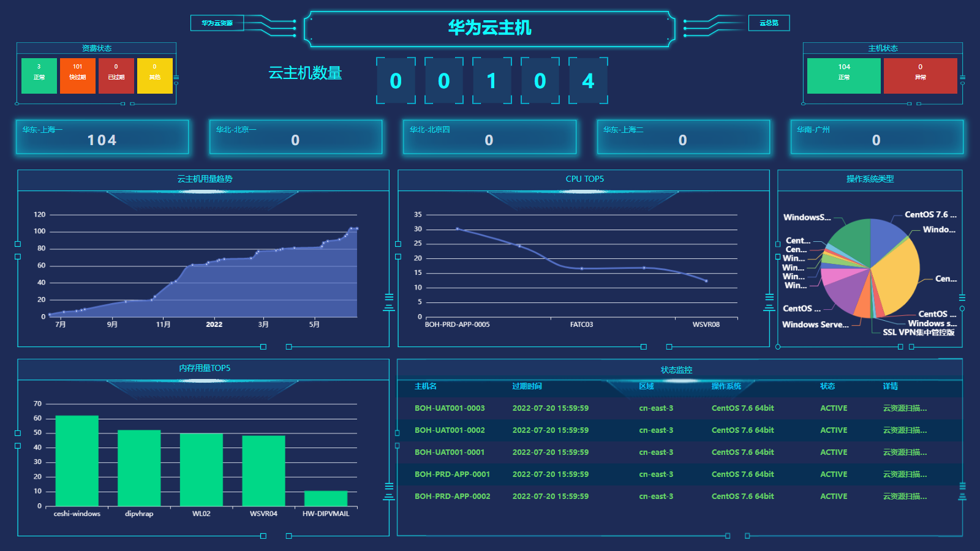The height and width of the screenshot is (551, 980).
Task: Click the BOH-PRD-APP-0005 CPU data point
Action: [x=458, y=229]
